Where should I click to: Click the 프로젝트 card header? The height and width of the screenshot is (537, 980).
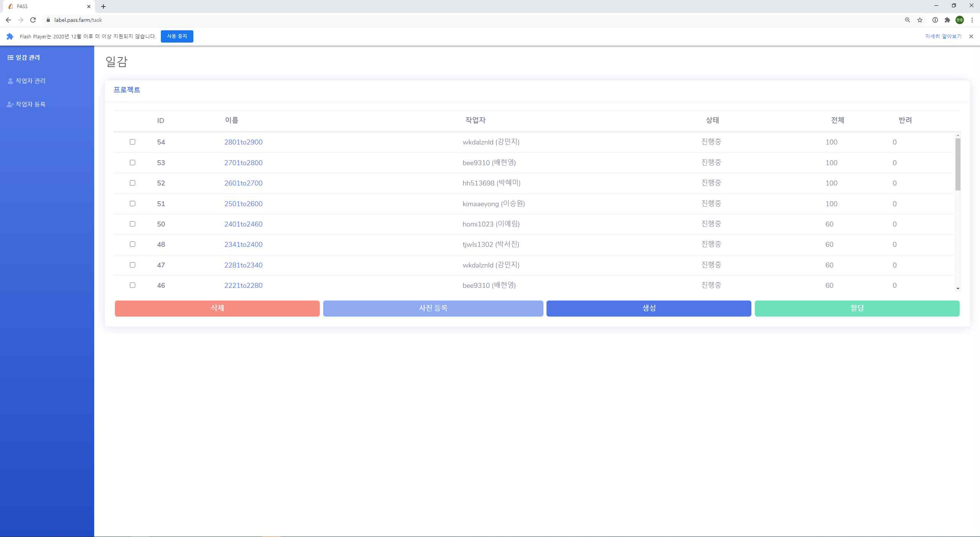pos(127,90)
